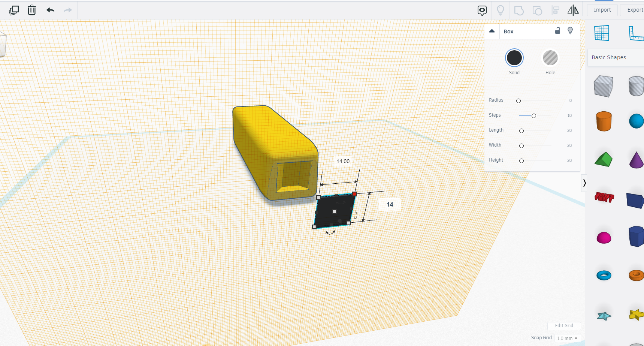644x346 pixels.
Task: Pick the purple Cone shape
Action: coord(636,160)
